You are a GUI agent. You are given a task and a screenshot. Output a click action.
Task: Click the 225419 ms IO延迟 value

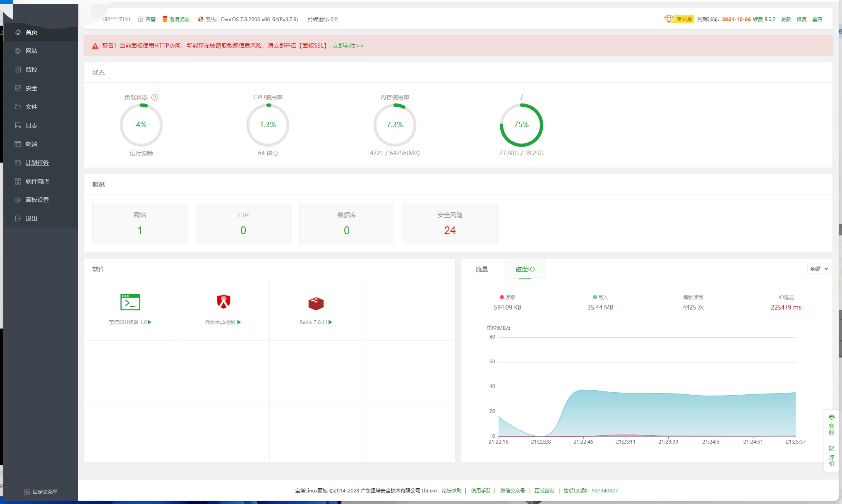786,307
